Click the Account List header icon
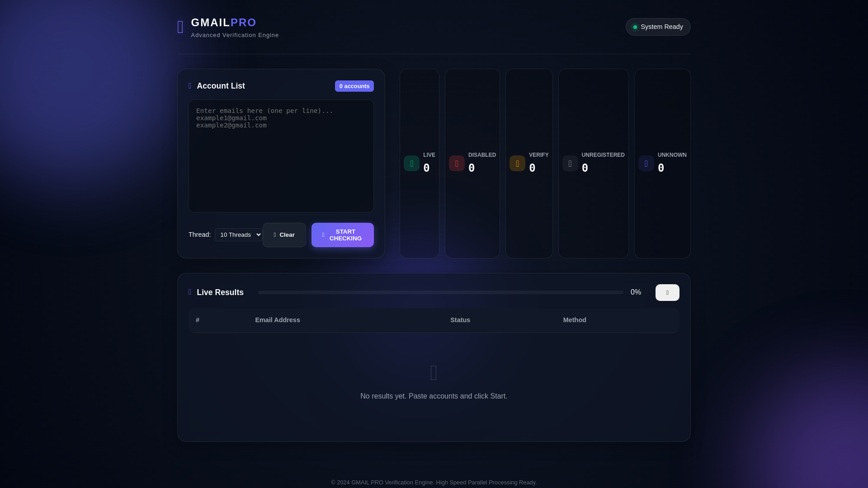This screenshot has width=868, height=488. click(x=190, y=86)
